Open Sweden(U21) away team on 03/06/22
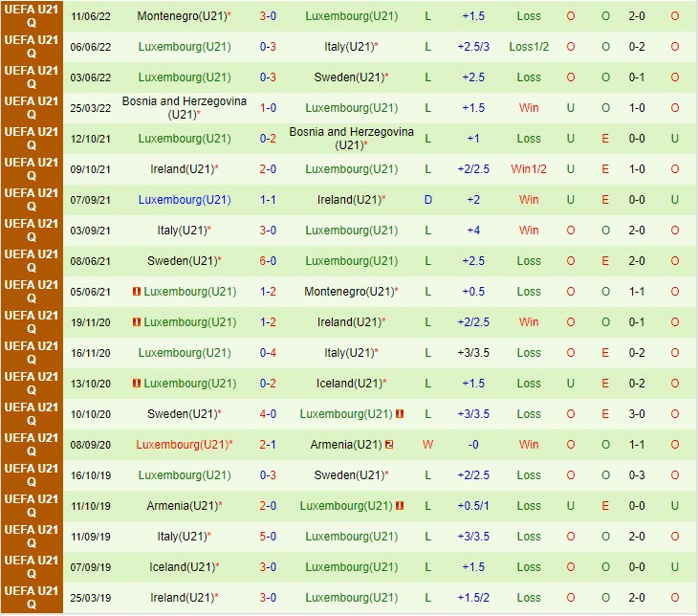Viewport: 698px width, 616px height. pos(351,77)
